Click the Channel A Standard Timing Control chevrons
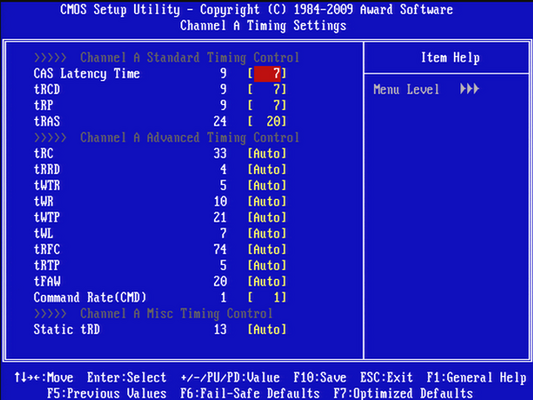This screenshot has height=400, width=533. tap(50, 58)
